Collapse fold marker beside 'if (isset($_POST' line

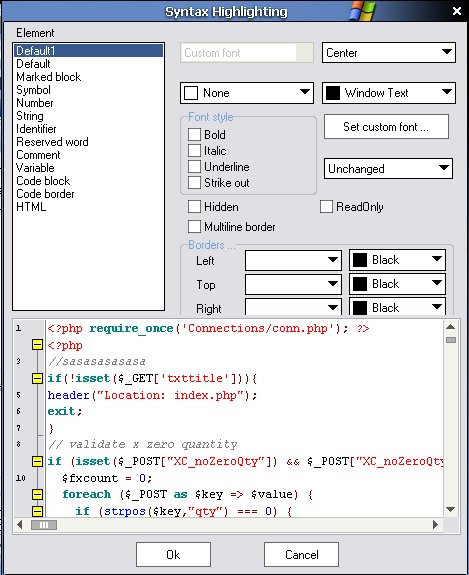(37, 461)
